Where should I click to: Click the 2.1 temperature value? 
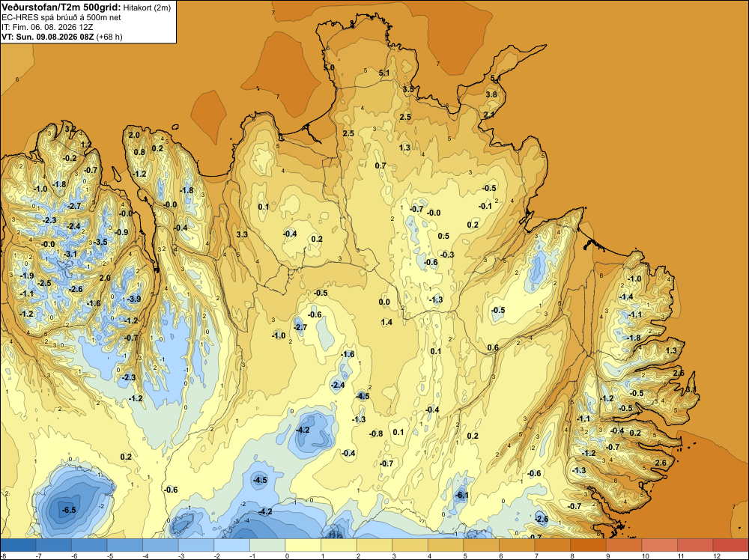point(488,115)
